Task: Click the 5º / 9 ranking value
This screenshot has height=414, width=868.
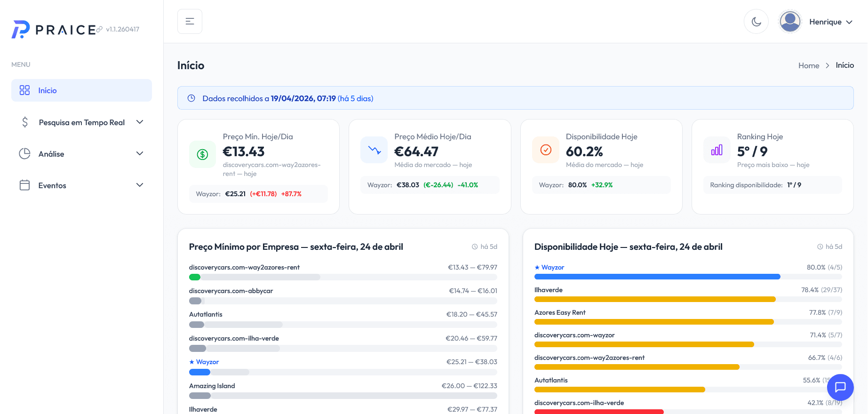Action: (752, 151)
